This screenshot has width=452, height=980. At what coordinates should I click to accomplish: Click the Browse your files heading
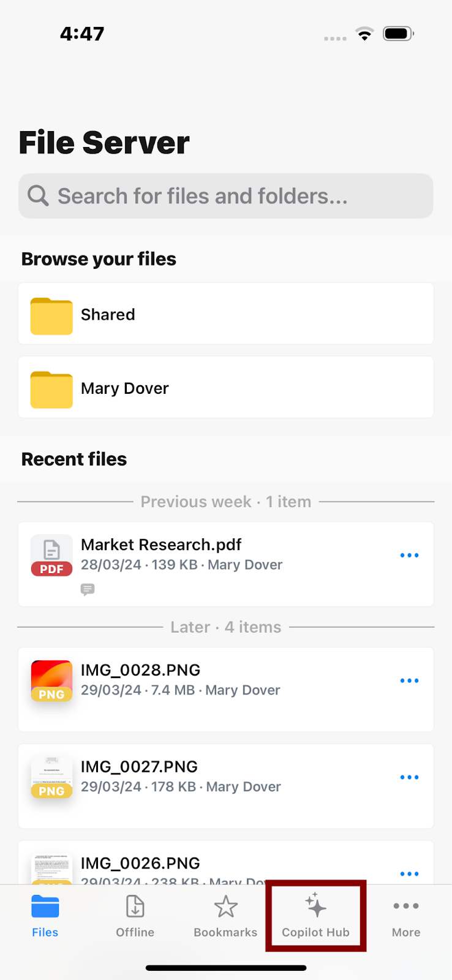(x=99, y=259)
